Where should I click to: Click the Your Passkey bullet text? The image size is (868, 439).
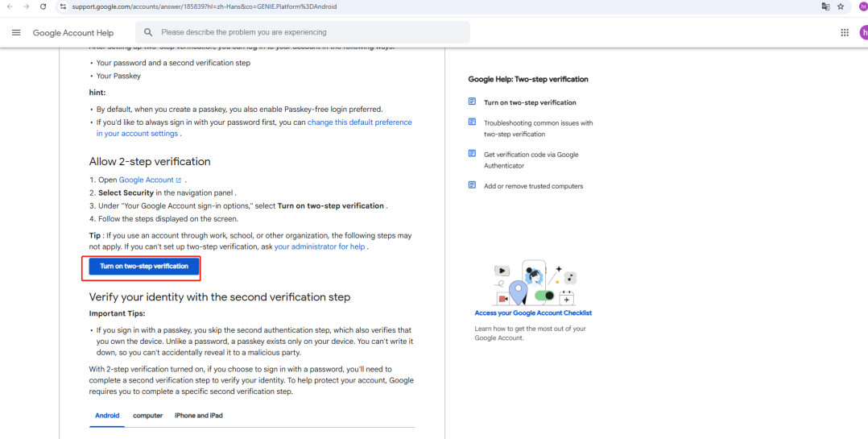point(118,76)
